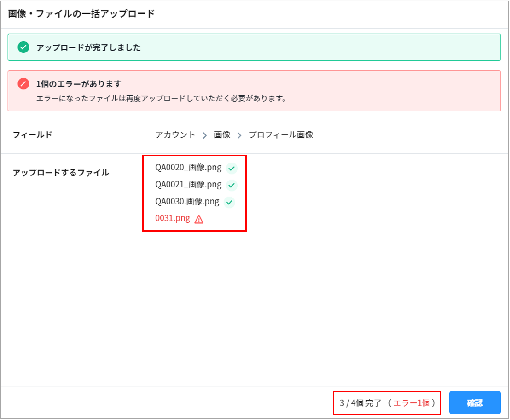Click the chevron between アカウント and 画像

205,135
